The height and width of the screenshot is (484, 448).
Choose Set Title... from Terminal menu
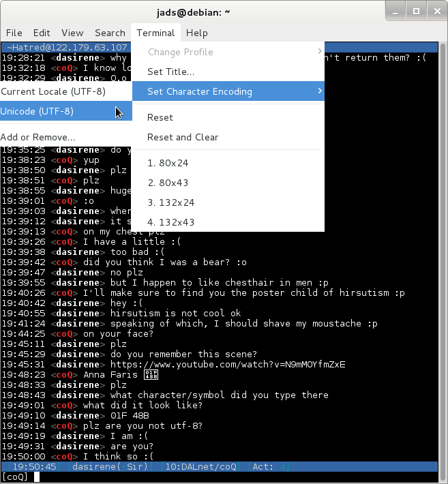click(228, 72)
